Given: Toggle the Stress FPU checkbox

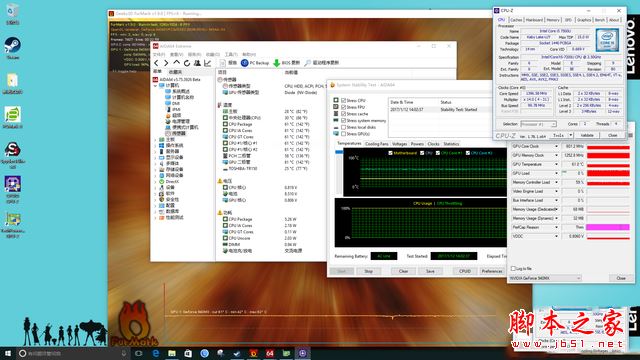Looking at the screenshot, I should coord(343,107).
